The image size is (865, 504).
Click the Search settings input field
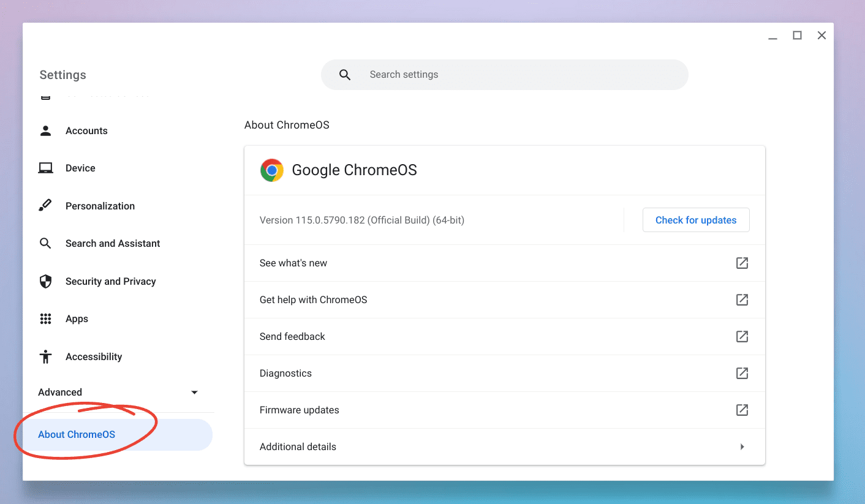505,75
